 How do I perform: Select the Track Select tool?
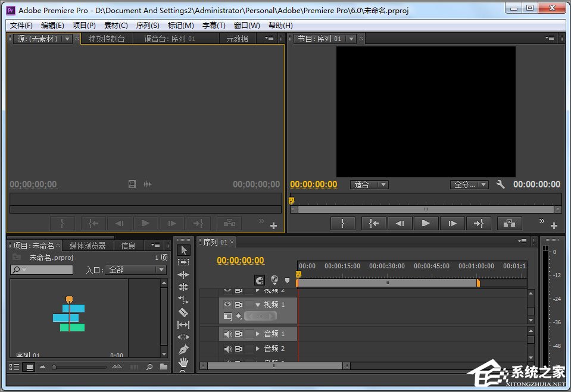click(x=183, y=262)
